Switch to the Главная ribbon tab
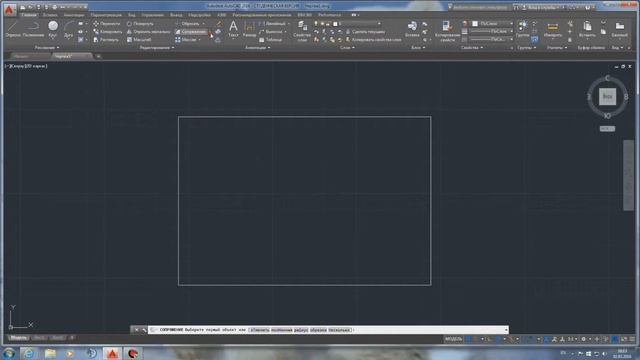 coord(29,15)
